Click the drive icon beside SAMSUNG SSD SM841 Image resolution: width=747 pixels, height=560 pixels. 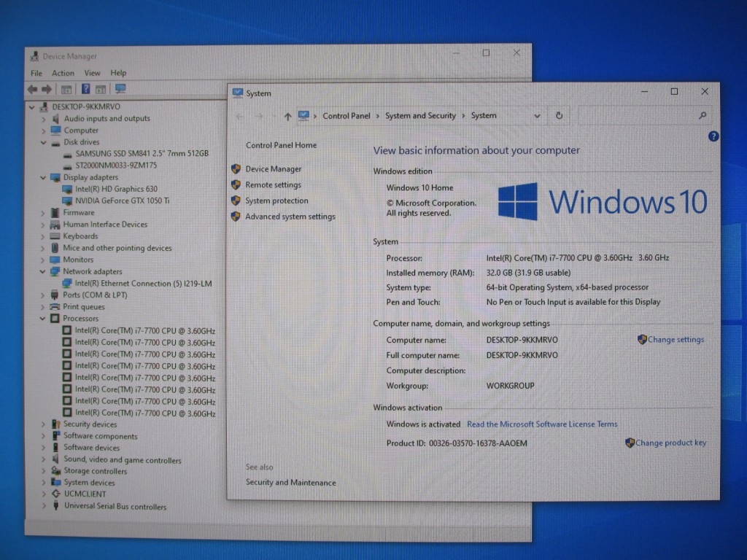(x=68, y=155)
